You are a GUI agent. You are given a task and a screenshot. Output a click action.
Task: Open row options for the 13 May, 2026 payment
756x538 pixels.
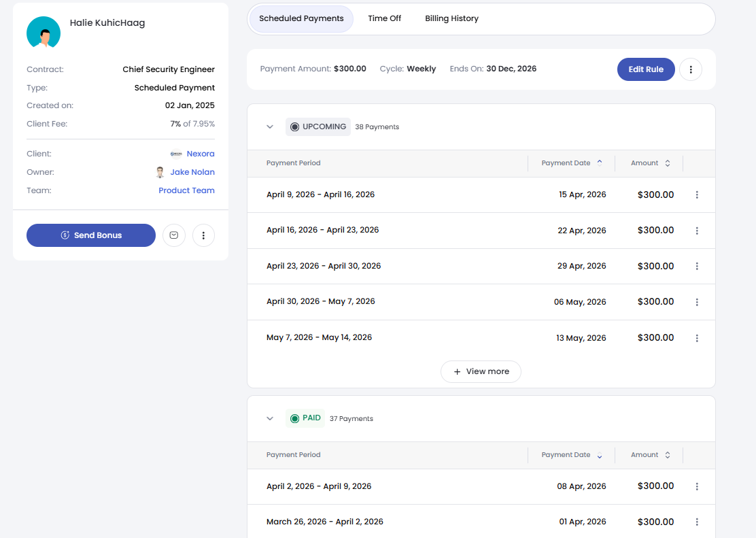[697, 338]
